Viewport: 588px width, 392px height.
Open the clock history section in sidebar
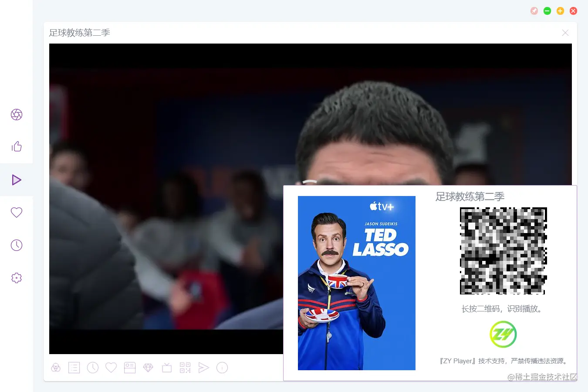tap(17, 245)
